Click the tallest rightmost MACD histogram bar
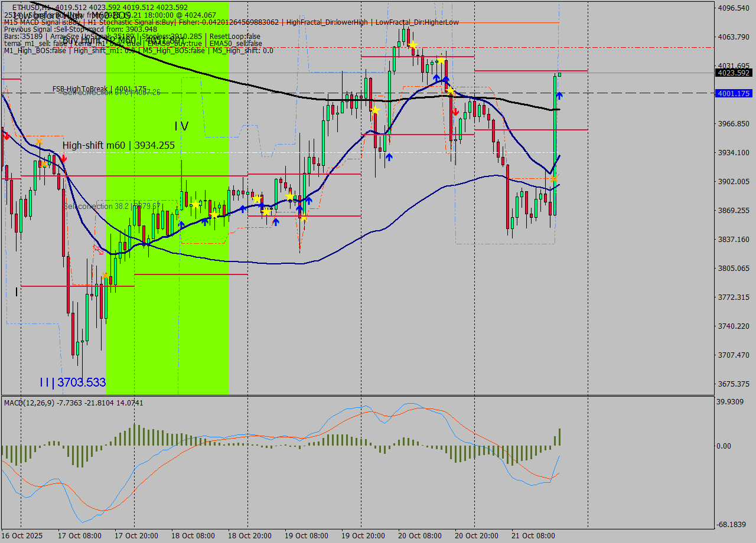756x543 pixels. [x=559, y=437]
